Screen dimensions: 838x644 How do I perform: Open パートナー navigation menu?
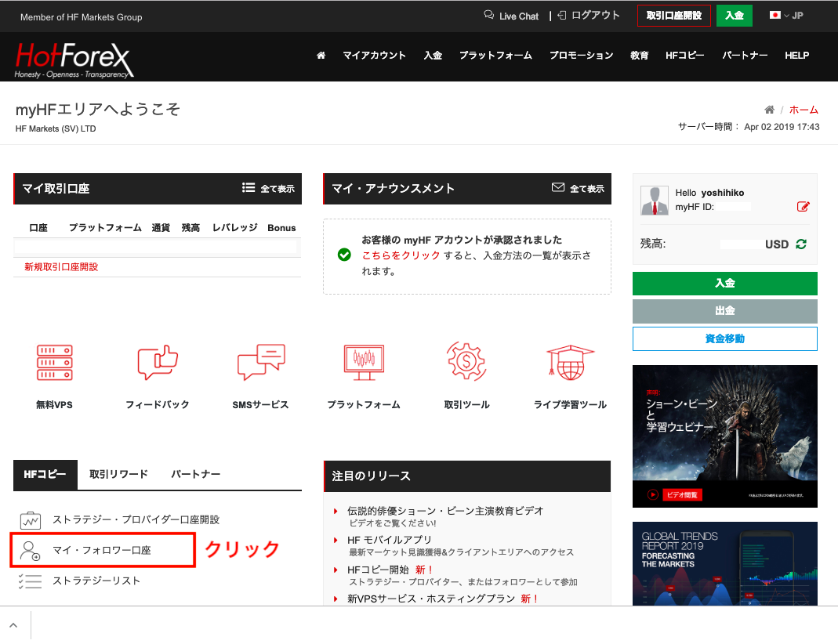click(745, 55)
